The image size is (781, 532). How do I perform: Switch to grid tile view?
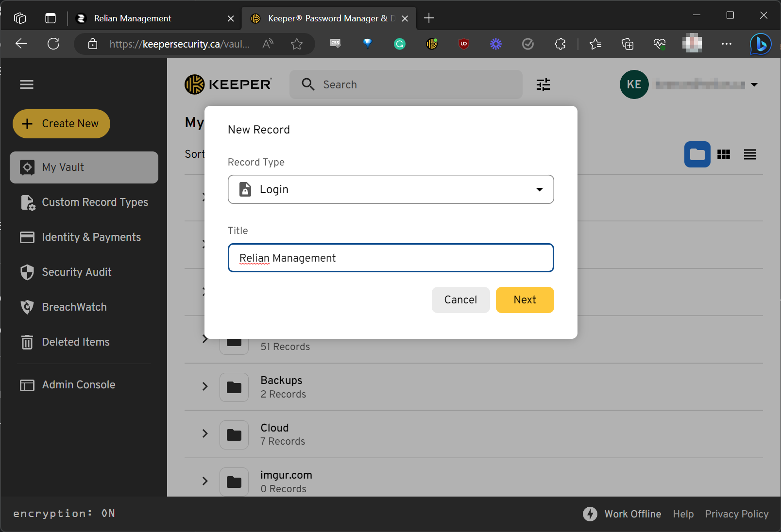[724, 154]
